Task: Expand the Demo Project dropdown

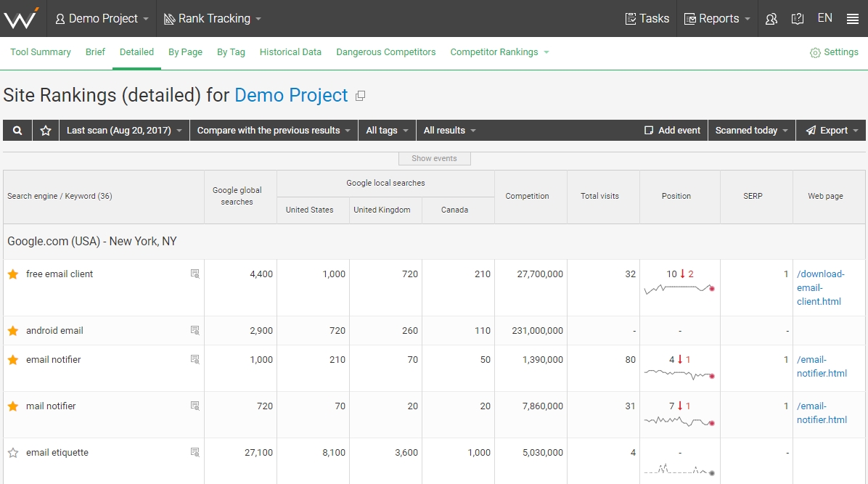Action: point(102,18)
